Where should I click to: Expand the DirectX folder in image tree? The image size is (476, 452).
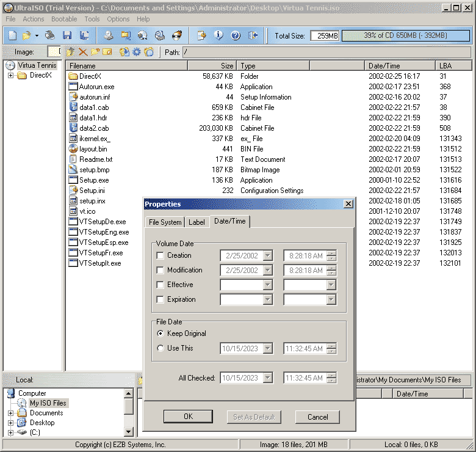point(10,75)
